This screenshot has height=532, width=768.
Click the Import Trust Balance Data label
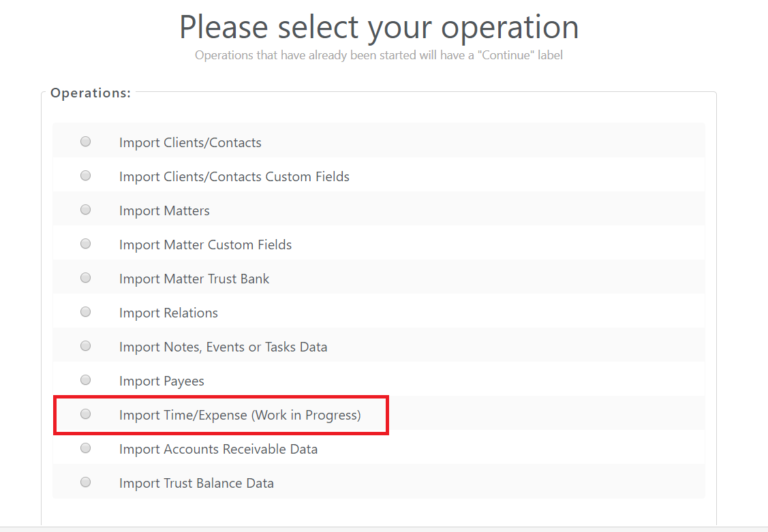point(196,483)
